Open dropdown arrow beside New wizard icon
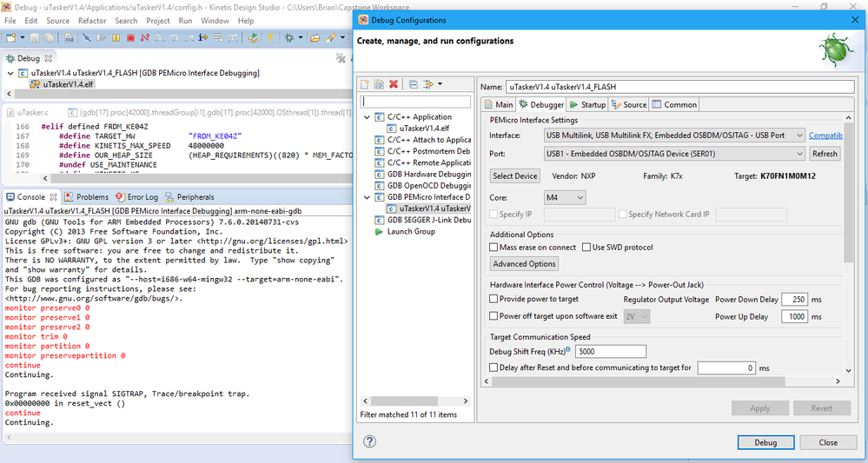The width and height of the screenshot is (868, 463). 23,37
